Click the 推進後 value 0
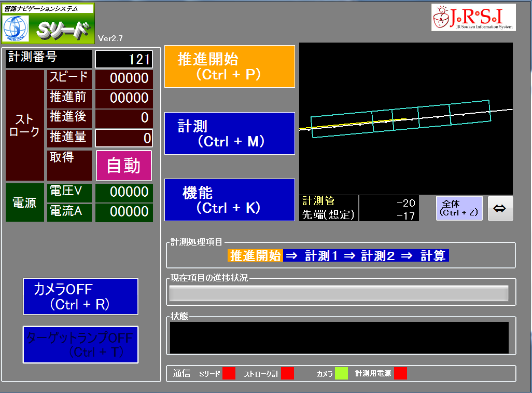532x393 pixels. point(124,118)
